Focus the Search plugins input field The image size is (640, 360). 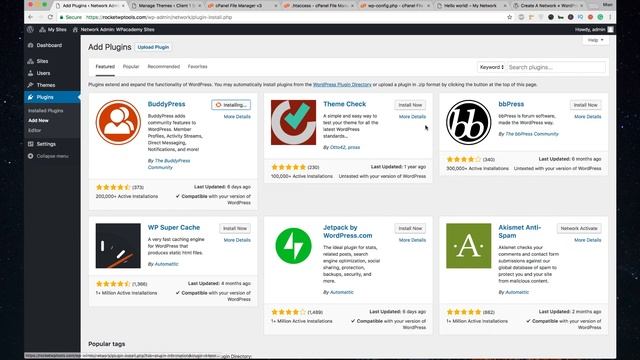[x=556, y=67]
